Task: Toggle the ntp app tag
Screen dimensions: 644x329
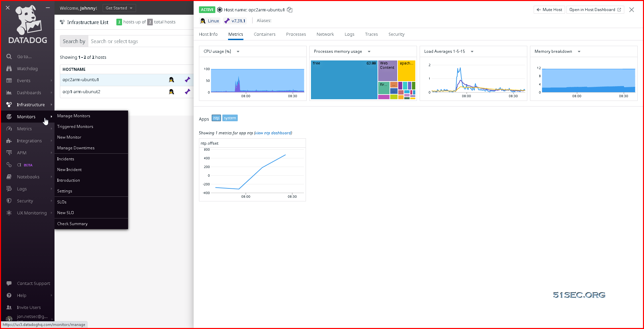Action: click(216, 118)
